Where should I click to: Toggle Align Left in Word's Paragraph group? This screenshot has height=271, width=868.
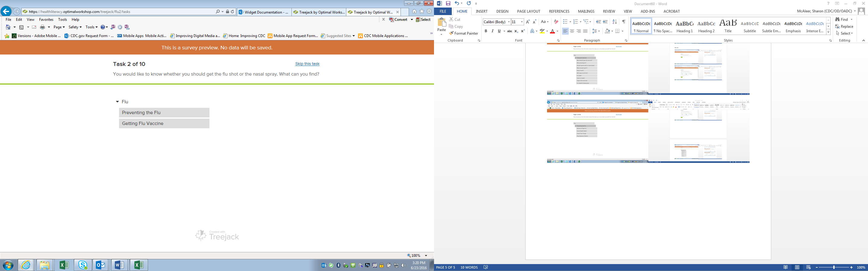tap(565, 31)
